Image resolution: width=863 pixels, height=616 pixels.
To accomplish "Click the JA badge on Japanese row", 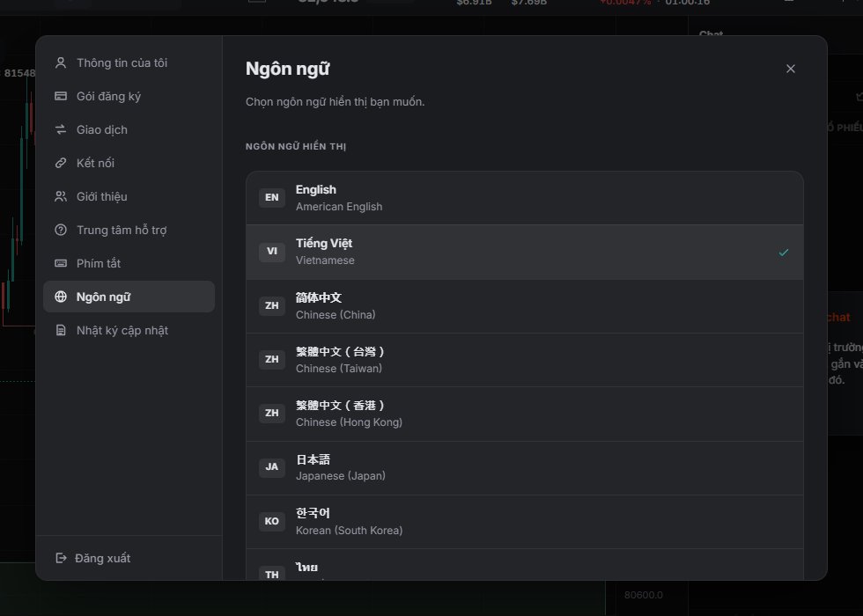I will (x=272, y=467).
